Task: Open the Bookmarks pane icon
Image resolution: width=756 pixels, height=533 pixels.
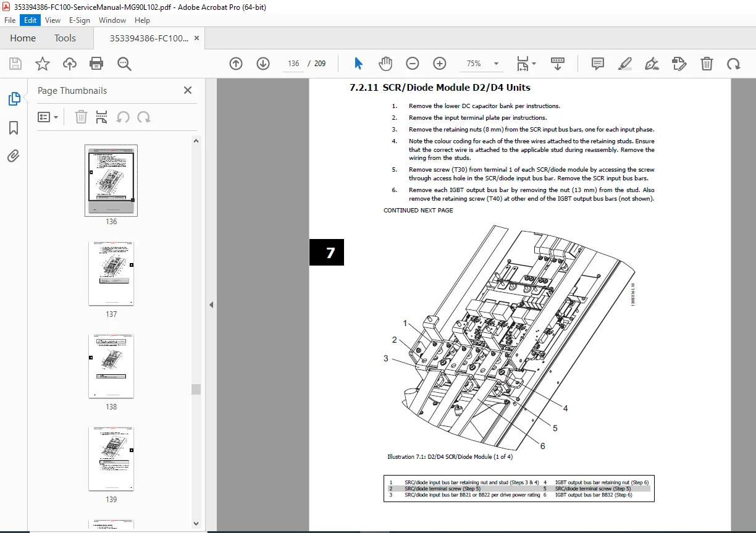Action: click(14, 128)
